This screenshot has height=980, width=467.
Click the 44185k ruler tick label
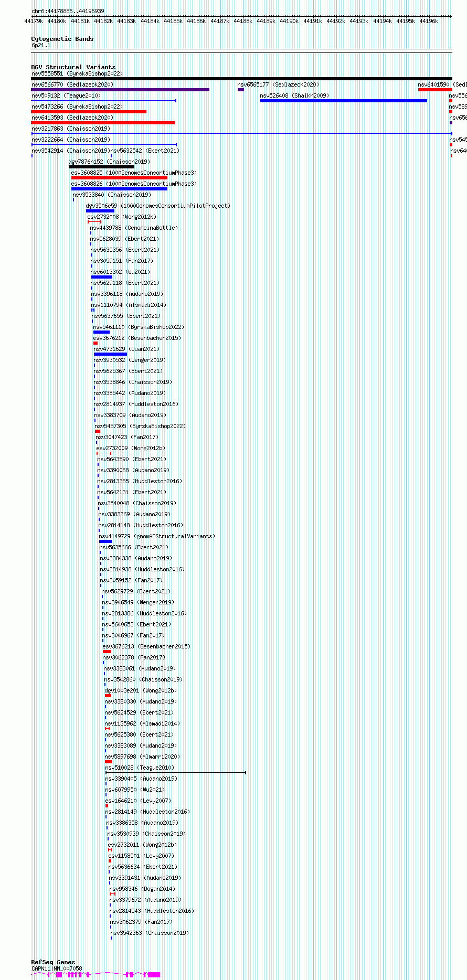173,21
